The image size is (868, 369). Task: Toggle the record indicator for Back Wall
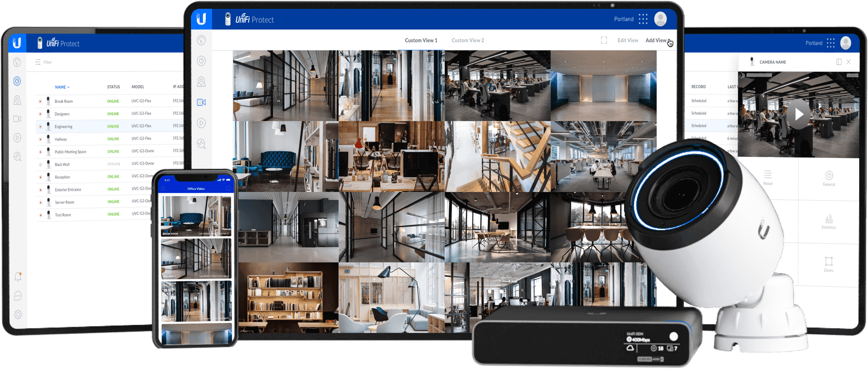coord(40,165)
